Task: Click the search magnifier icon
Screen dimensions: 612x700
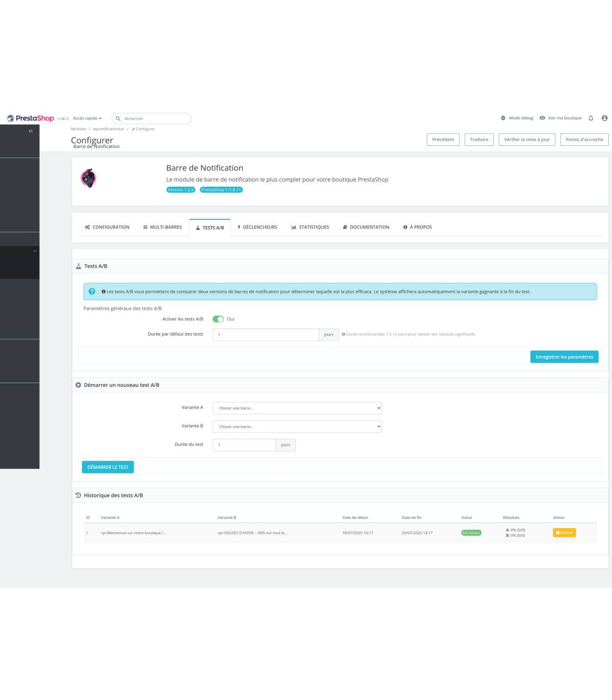Action: pyautogui.click(x=118, y=119)
